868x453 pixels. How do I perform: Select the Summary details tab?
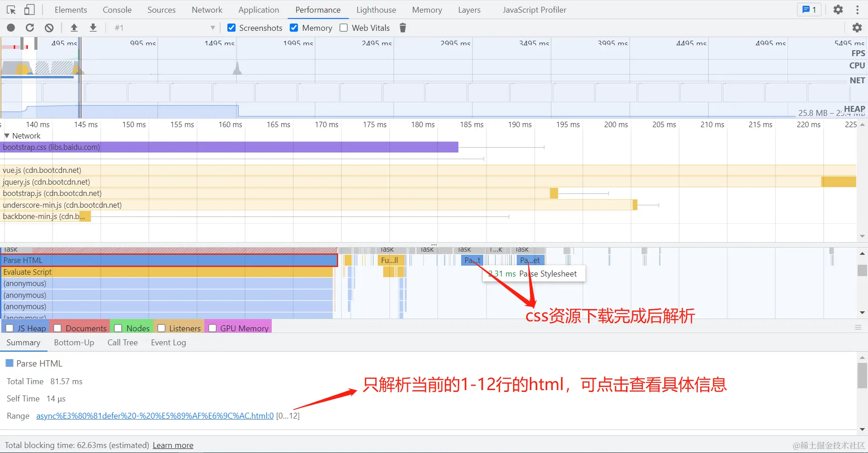[23, 343]
